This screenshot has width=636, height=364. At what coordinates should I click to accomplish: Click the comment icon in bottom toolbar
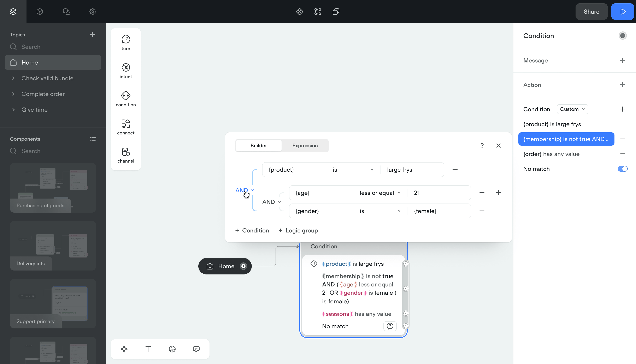point(196,349)
